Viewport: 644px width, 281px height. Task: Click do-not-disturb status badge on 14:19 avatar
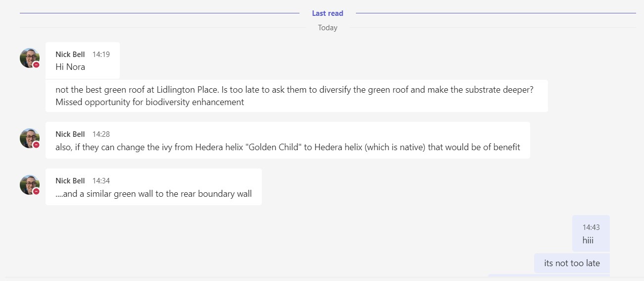(x=36, y=65)
